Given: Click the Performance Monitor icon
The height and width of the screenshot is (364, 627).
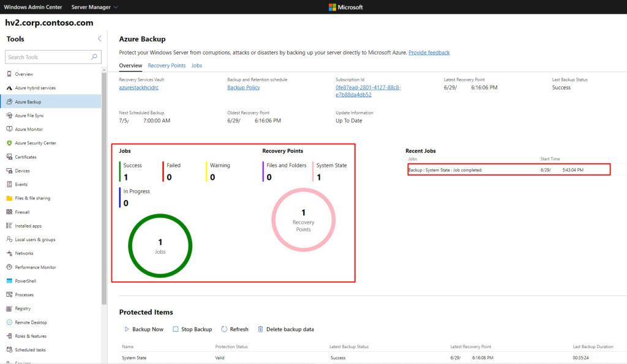Looking at the screenshot, I should 9,267.
